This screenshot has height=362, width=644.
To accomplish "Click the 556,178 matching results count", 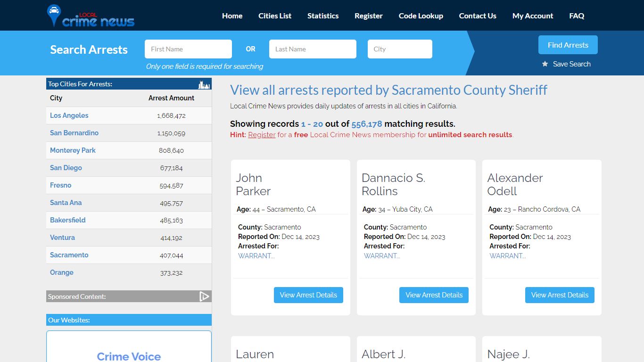I will (367, 124).
